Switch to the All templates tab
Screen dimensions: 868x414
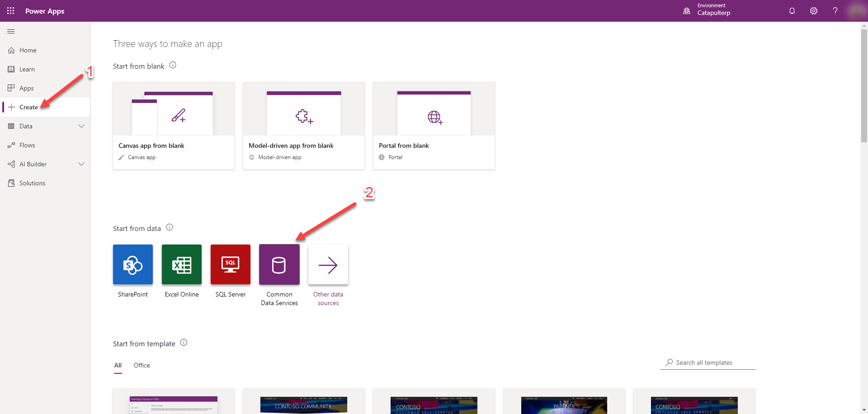coord(118,365)
